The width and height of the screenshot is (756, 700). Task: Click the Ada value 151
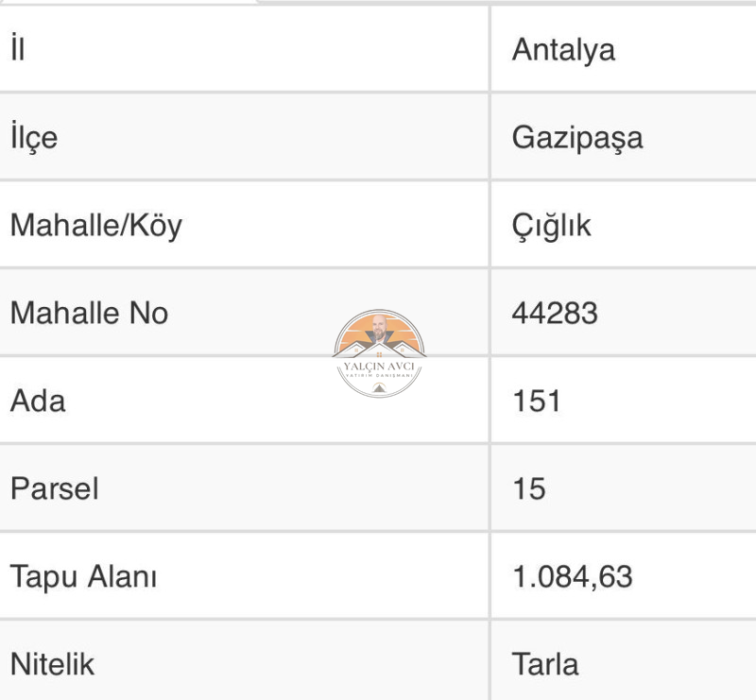click(536, 401)
